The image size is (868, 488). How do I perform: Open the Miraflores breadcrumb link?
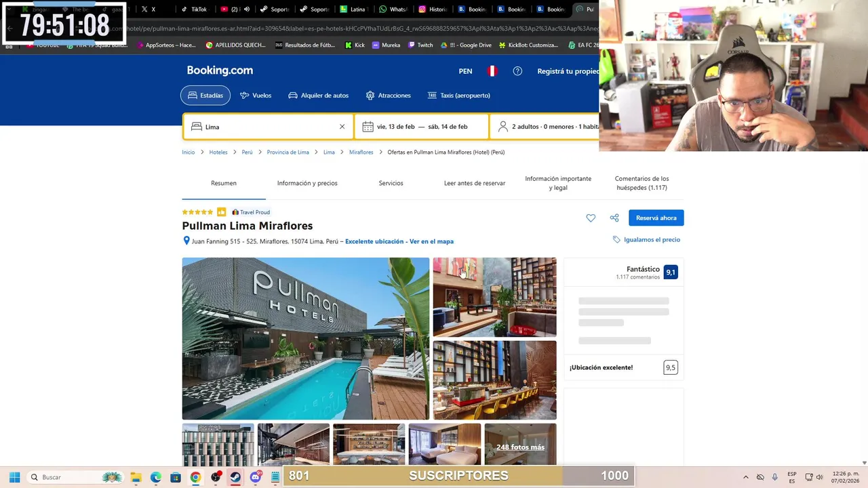361,152
